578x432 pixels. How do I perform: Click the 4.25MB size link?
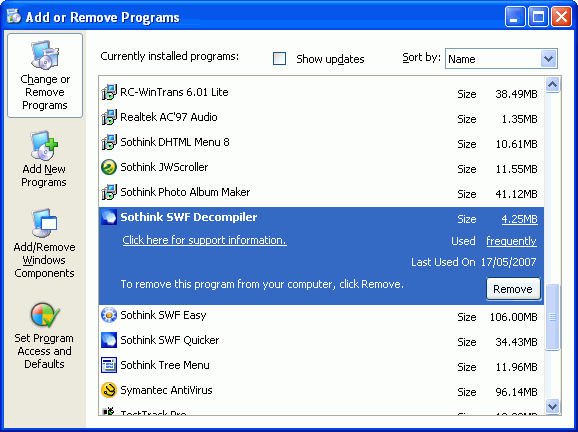519,219
